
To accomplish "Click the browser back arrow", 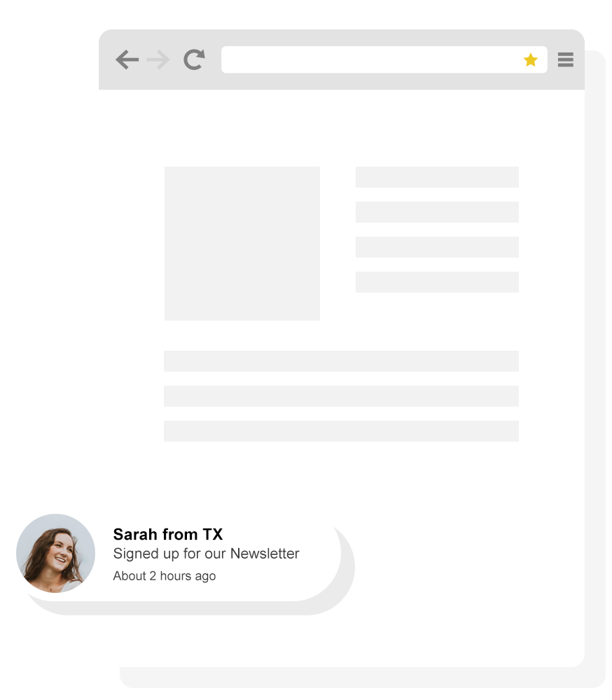I will pyautogui.click(x=127, y=59).
